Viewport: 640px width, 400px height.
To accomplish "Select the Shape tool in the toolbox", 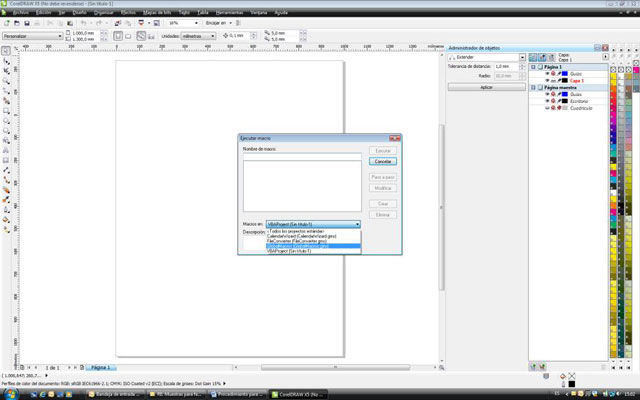I will tap(7, 61).
